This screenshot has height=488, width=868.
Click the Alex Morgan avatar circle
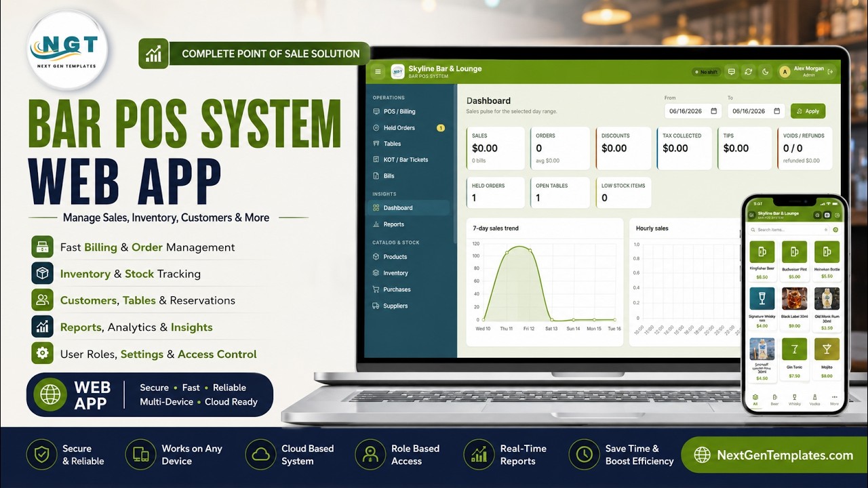785,72
